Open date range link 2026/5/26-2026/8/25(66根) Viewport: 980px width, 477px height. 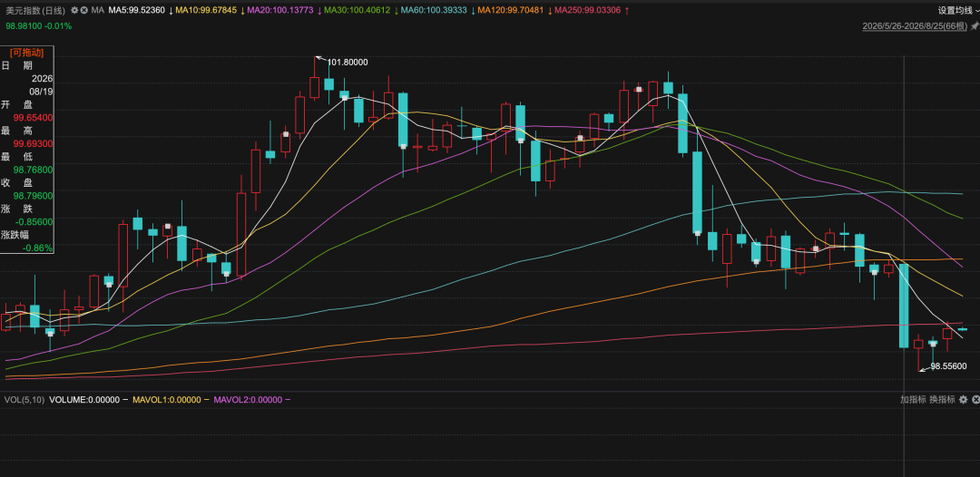[x=915, y=26]
